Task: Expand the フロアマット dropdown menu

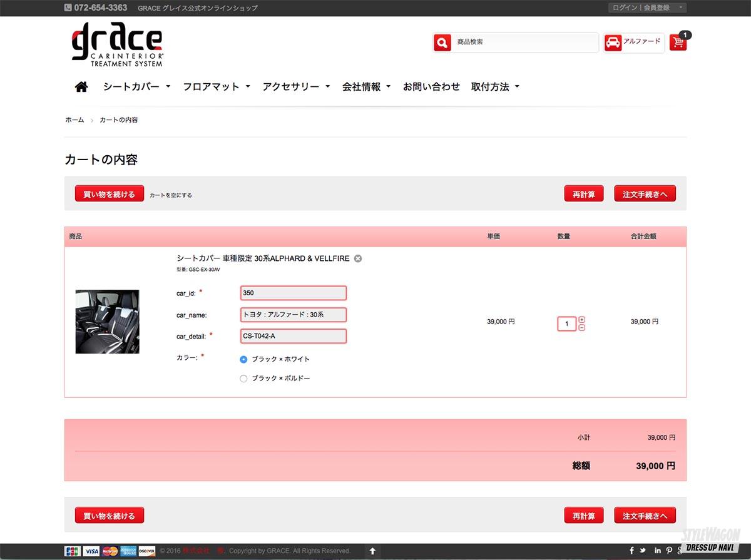Action: (217, 87)
